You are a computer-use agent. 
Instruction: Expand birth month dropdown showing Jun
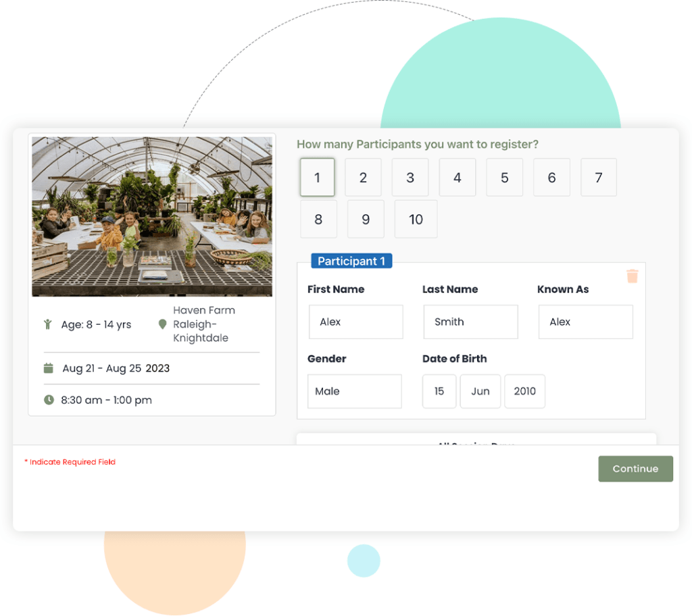coord(480,391)
